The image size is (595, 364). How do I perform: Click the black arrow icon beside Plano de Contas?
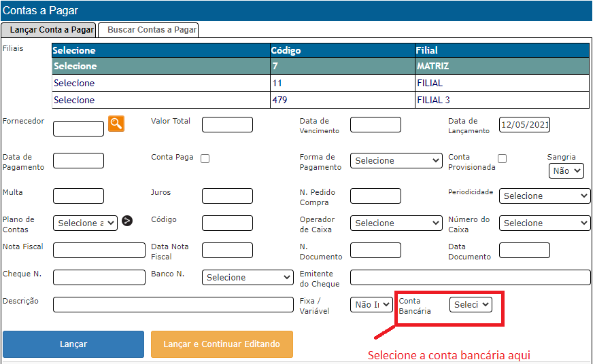coord(127,221)
